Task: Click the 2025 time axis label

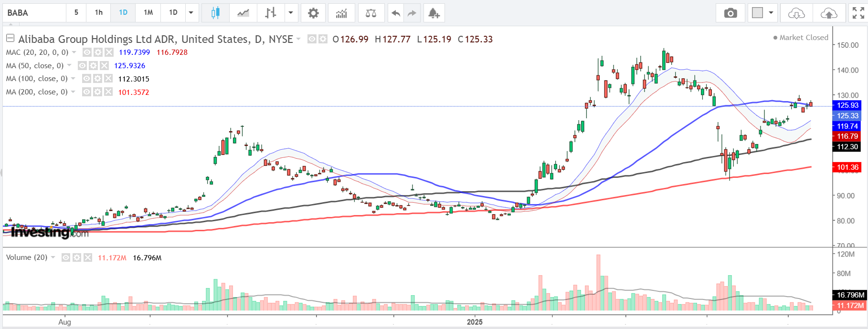Action: coord(475,322)
